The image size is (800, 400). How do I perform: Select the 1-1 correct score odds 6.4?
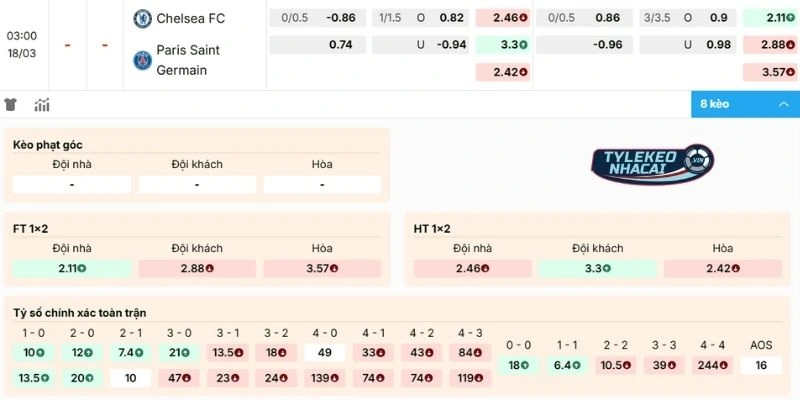coord(568,365)
